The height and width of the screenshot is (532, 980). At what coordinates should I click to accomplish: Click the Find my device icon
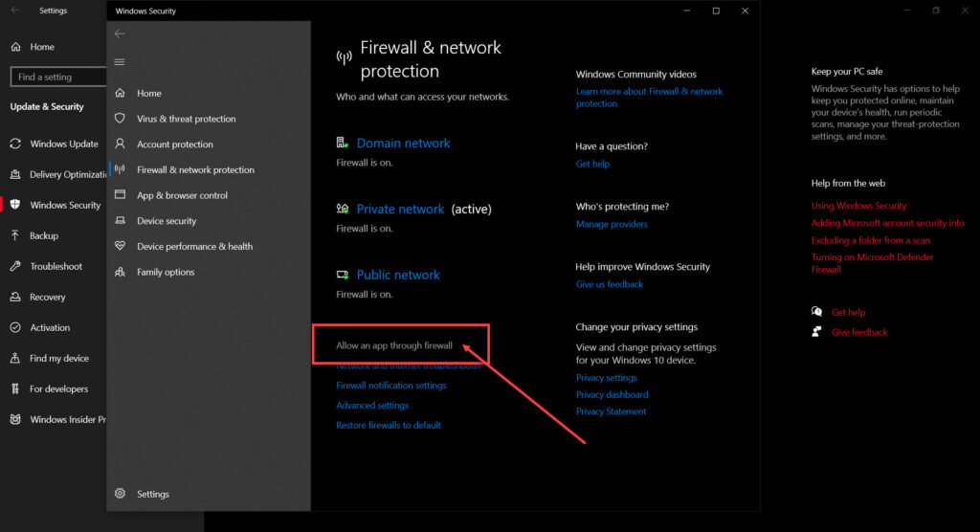tap(15, 358)
